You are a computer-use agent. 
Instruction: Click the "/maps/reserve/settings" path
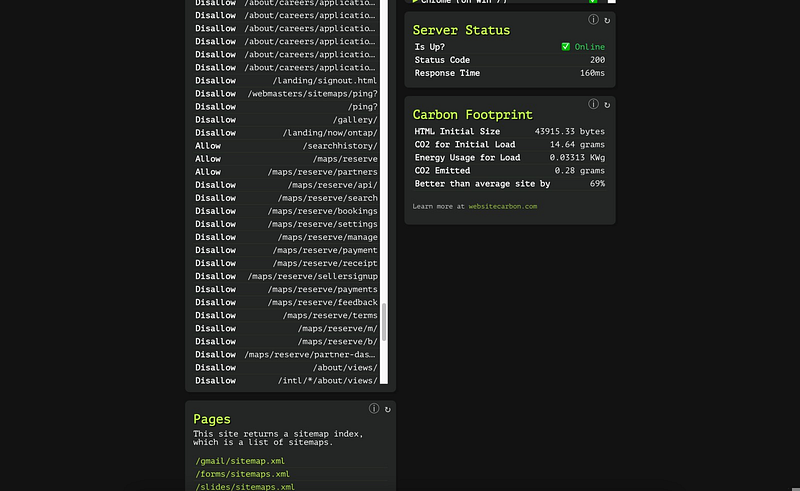click(x=322, y=224)
